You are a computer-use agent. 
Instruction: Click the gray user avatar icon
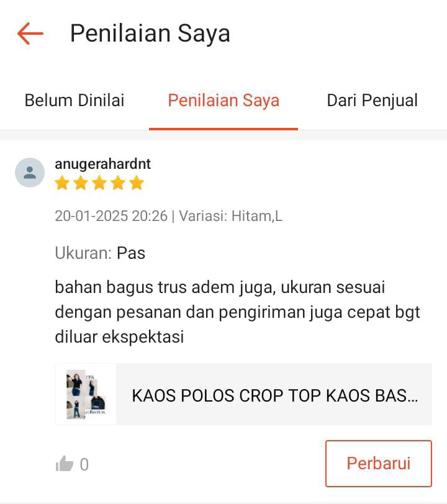[x=30, y=173]
